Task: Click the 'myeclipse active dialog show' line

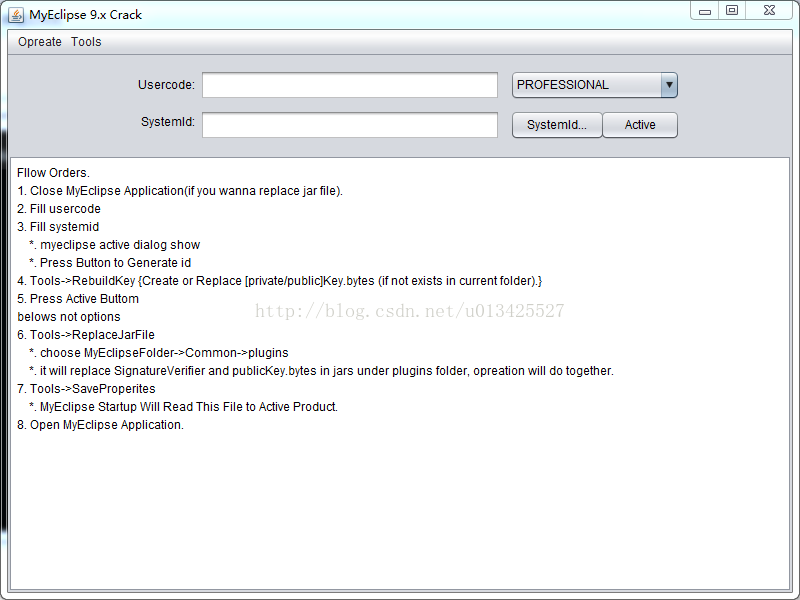Action: [x=115, y=245]
